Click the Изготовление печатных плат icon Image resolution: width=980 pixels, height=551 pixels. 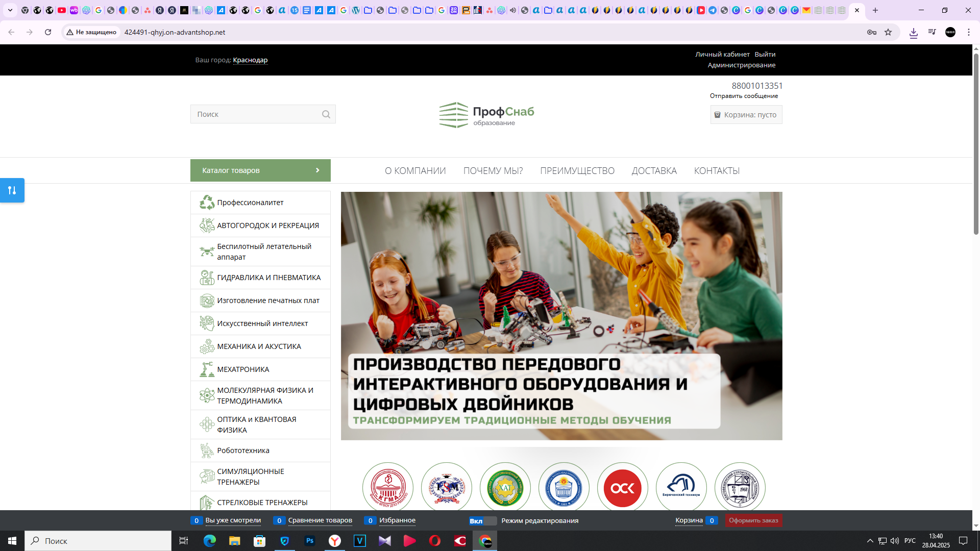tap(207, 300)
